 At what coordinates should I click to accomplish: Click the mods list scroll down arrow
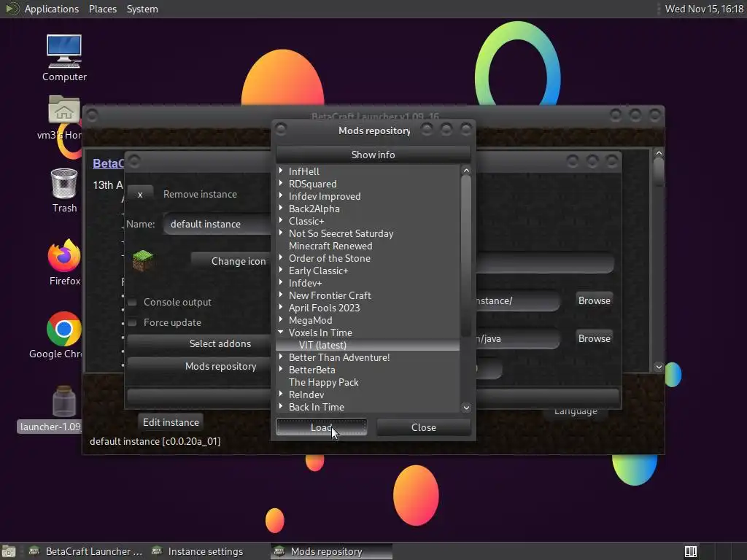pyautogui.click(x=466, y=408)
